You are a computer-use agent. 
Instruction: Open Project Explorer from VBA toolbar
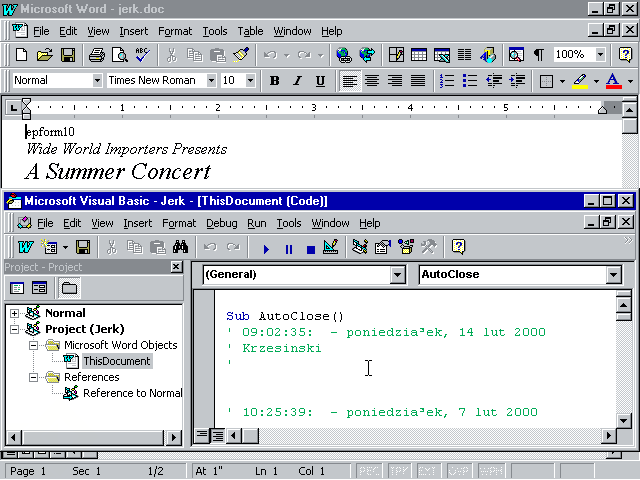[360, 247]
